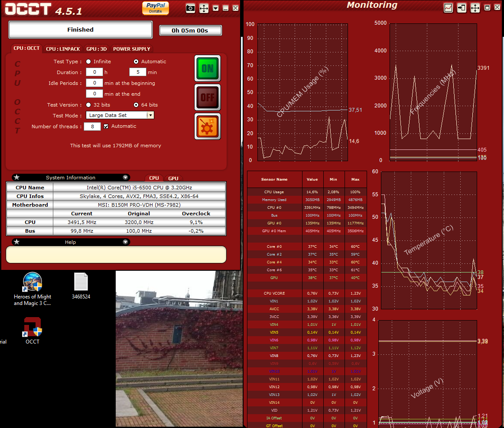The height and width of the screenshot is (428, 504).
Task: Click the yellow Help text box
Action: coord(116,254)
